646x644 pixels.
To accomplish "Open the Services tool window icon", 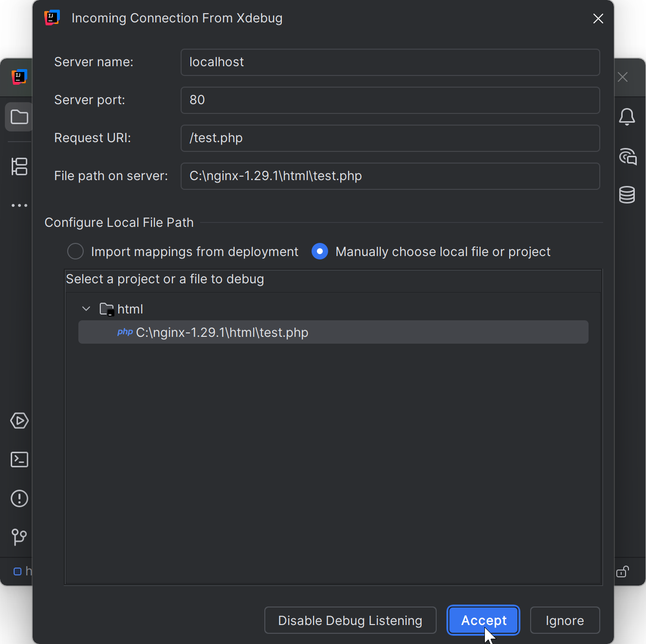I will click(x=19, y=421).
